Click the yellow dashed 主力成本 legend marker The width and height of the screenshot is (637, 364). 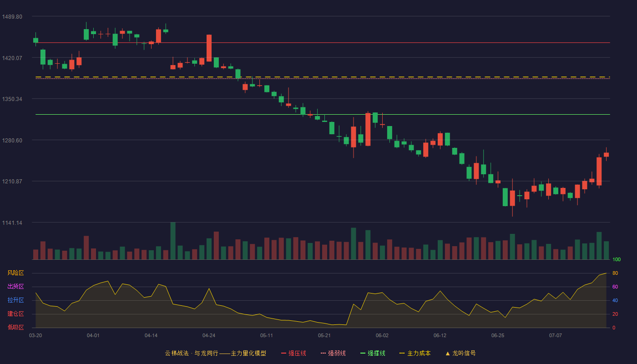(402, 353)
